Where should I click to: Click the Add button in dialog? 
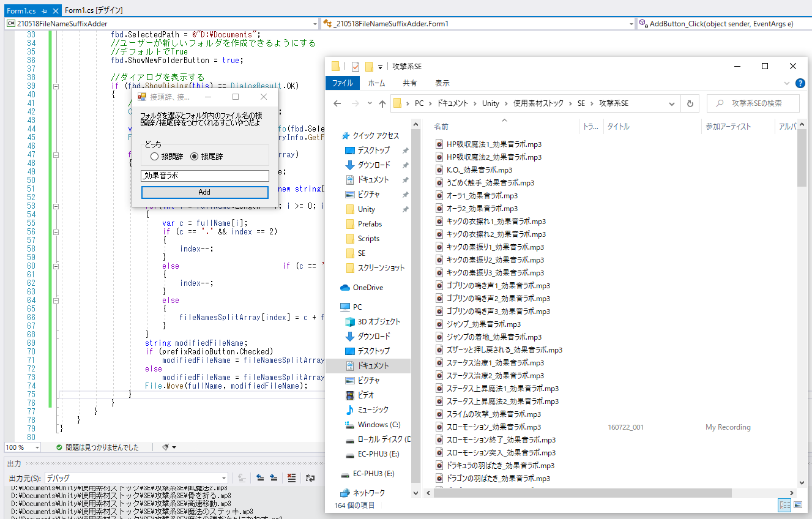tap(204, 192)
